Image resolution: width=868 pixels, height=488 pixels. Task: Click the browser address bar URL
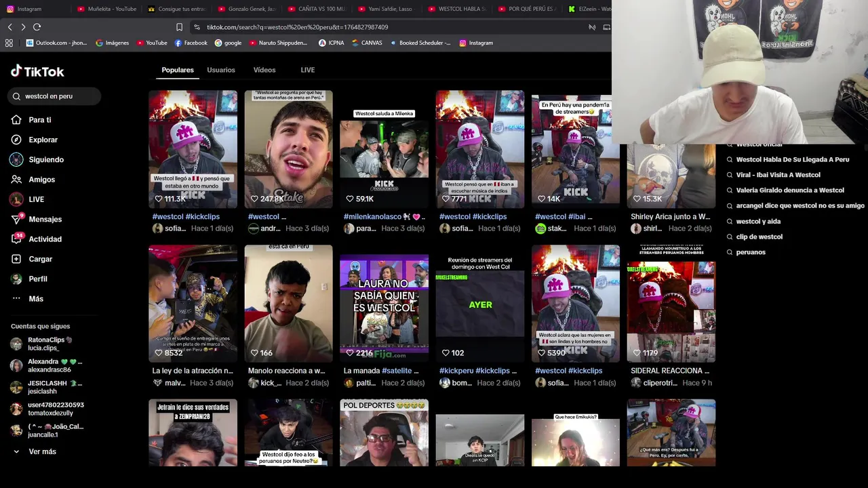point(297,27)
